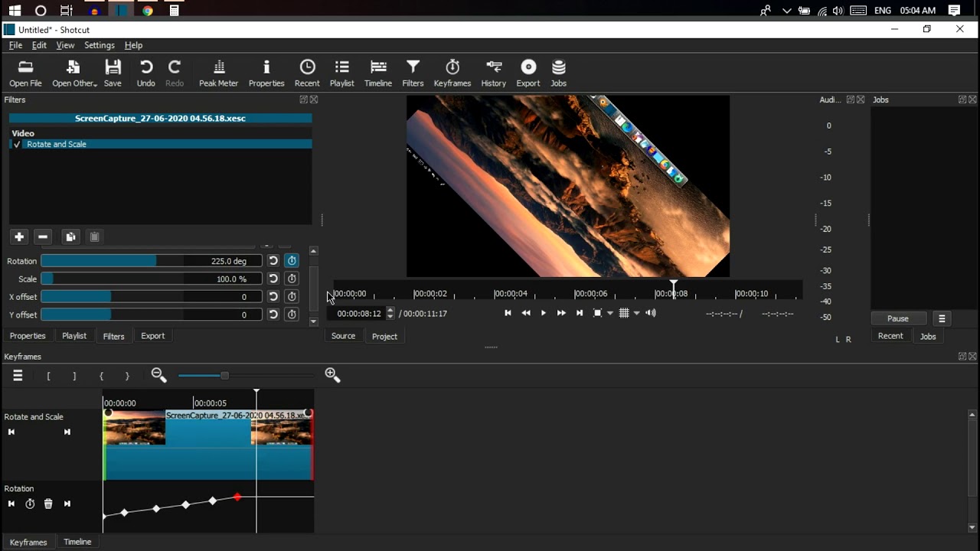Copy the filters to clipboard
980x551 pixels.
(x=70, y=237)
